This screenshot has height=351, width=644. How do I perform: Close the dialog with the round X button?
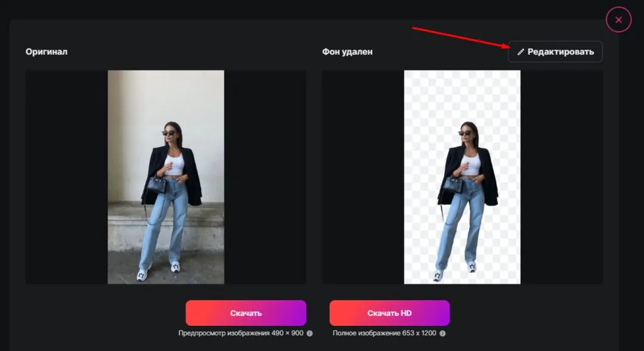click(619, 19)
